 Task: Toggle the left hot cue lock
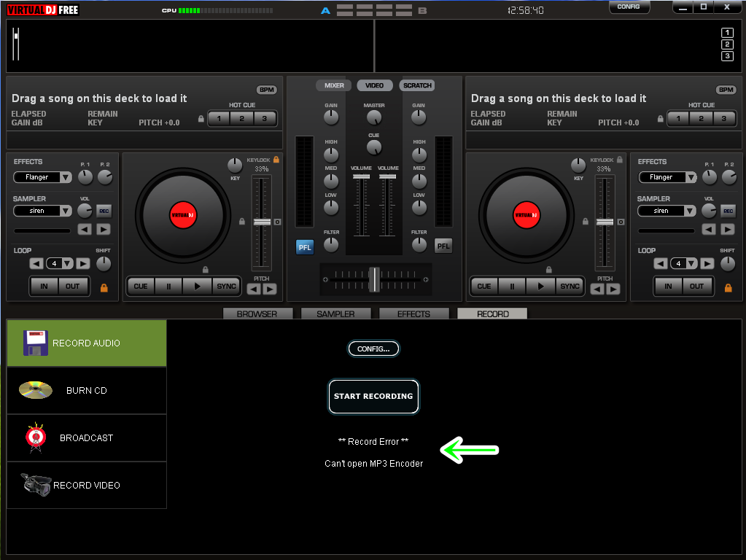(x=201, y=118)
